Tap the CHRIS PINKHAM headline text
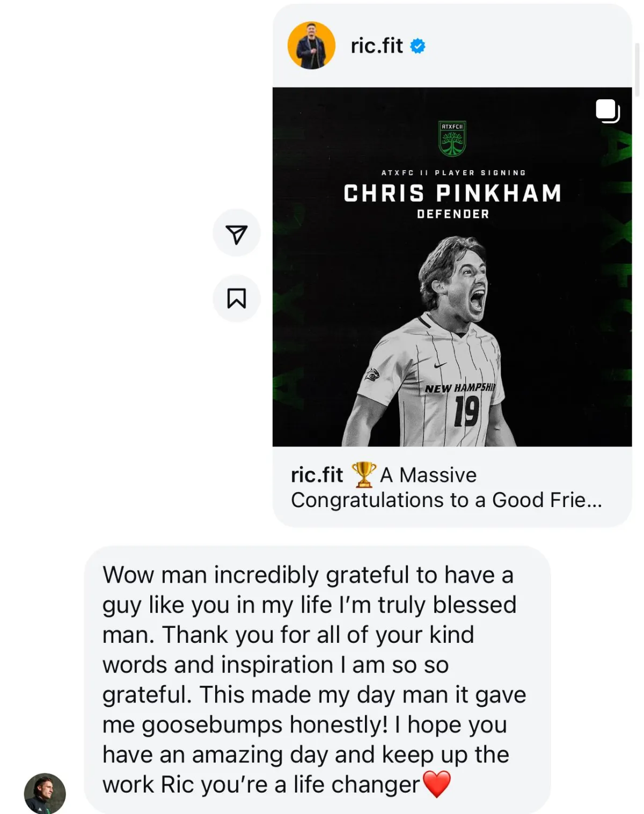The height and width of the screenshot is (814, 644). point(452,193)
